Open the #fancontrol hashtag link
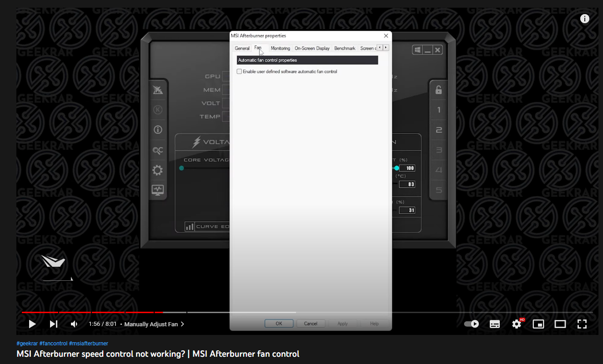This screenshot has height=364, width=603. coord(54,344)
